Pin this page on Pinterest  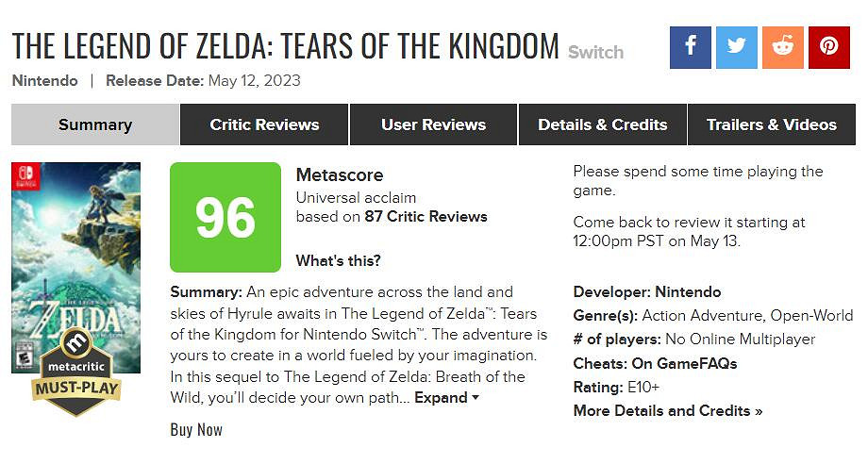coord(829,47)
